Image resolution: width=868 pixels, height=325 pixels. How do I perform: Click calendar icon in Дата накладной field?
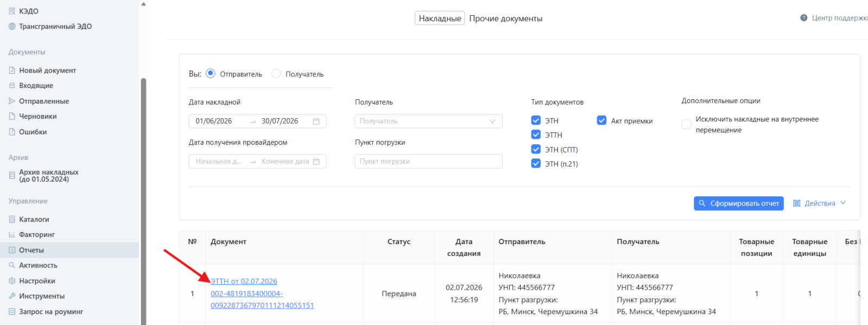tap(316, 121)
